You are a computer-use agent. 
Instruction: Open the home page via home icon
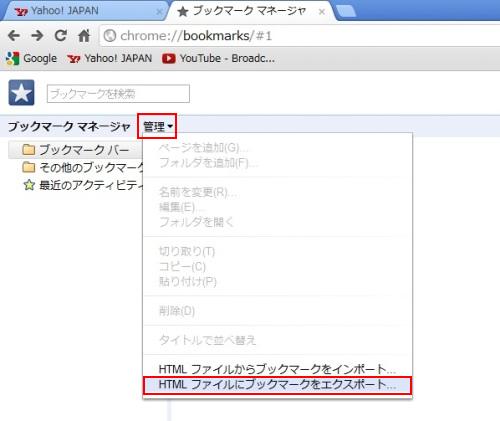tap(84, 35)
